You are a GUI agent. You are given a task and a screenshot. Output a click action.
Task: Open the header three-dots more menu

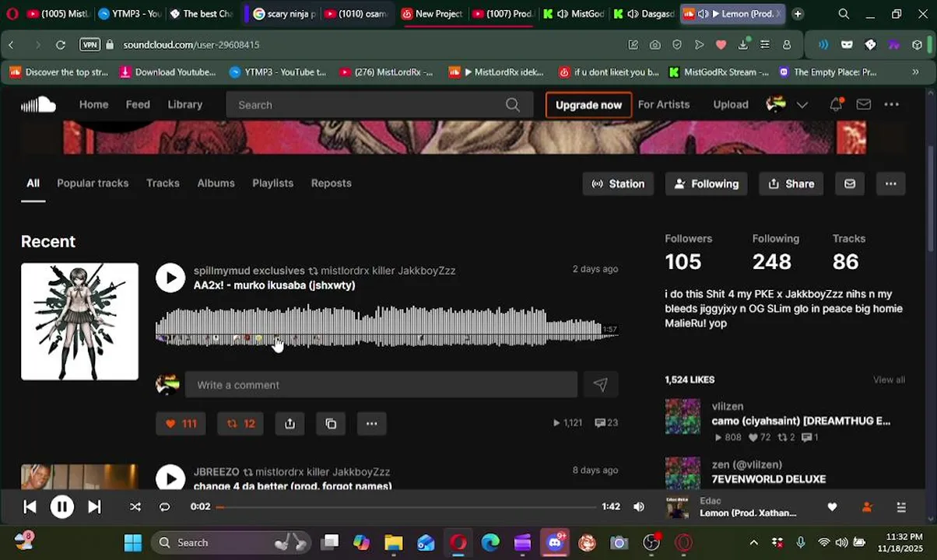(892, 104)
